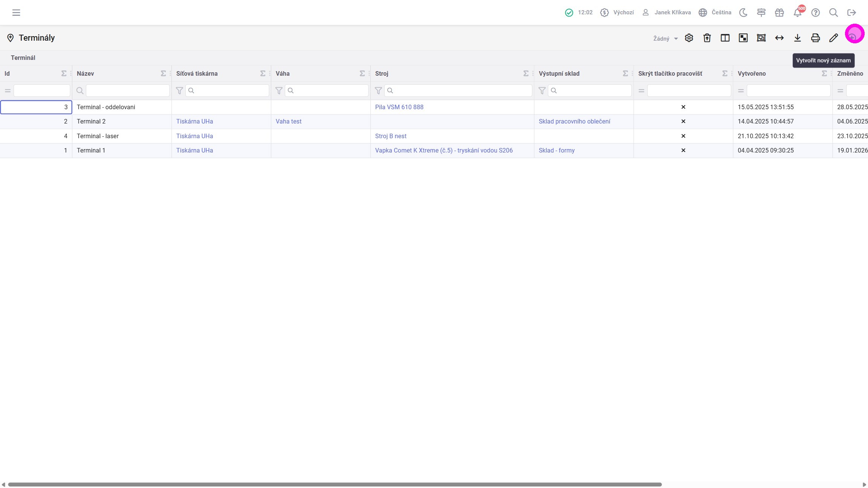The height and width of the screenshot is (488, 868).
Task: Open the hamburger main menu
Action: click(x=16, y=12)
